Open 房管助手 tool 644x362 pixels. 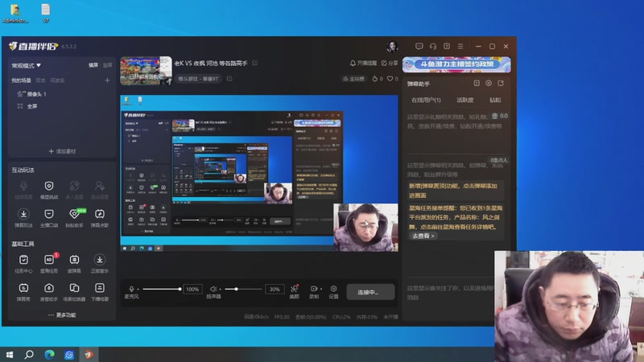(49, 292)
